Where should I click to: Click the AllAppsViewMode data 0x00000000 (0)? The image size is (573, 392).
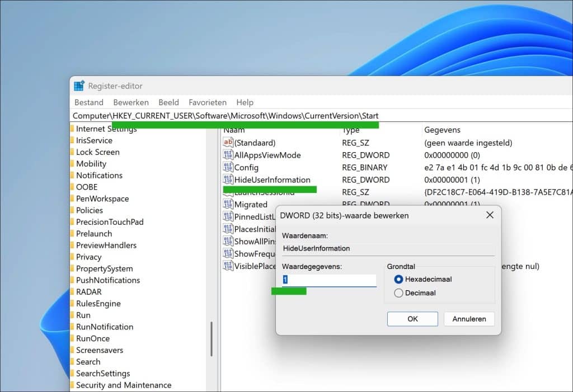click(452, 155)
